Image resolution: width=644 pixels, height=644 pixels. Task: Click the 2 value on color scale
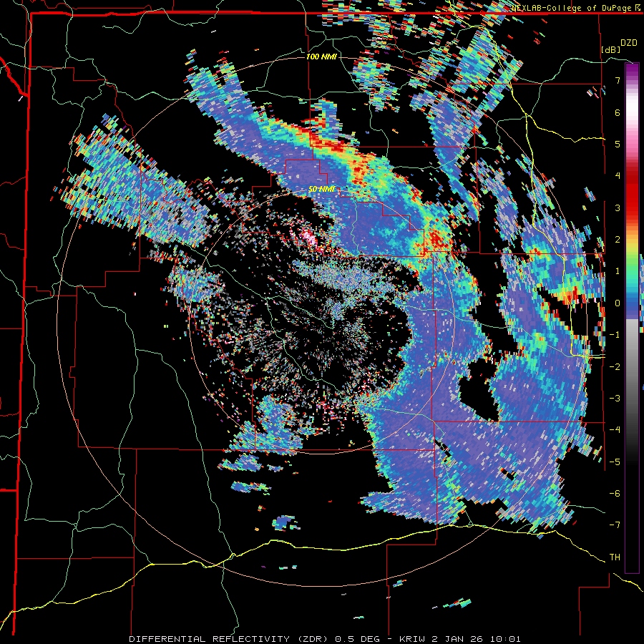(x=618, y=240)
